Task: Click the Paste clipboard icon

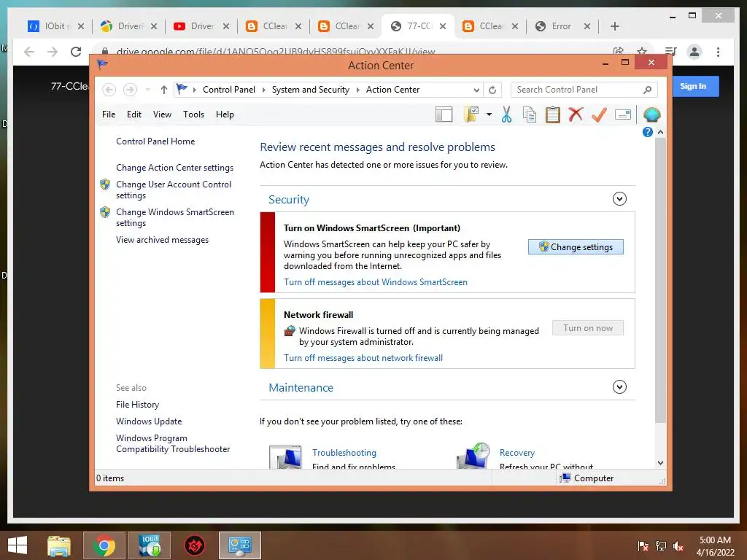Action: tap(553, 114)
